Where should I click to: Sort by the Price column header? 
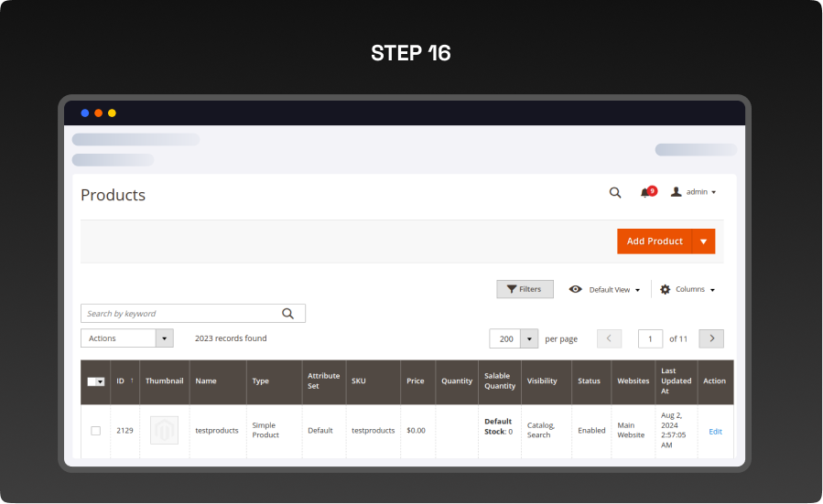(416, 381)
